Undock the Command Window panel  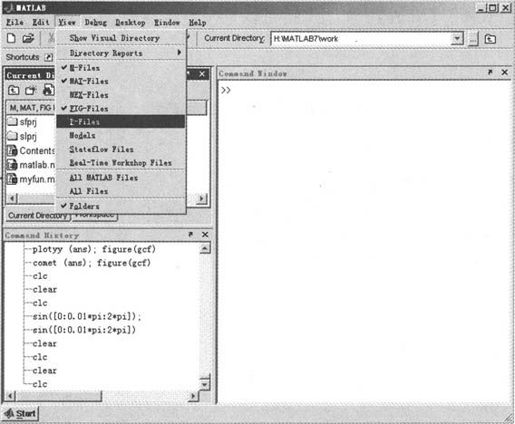[x=490, y=72]
